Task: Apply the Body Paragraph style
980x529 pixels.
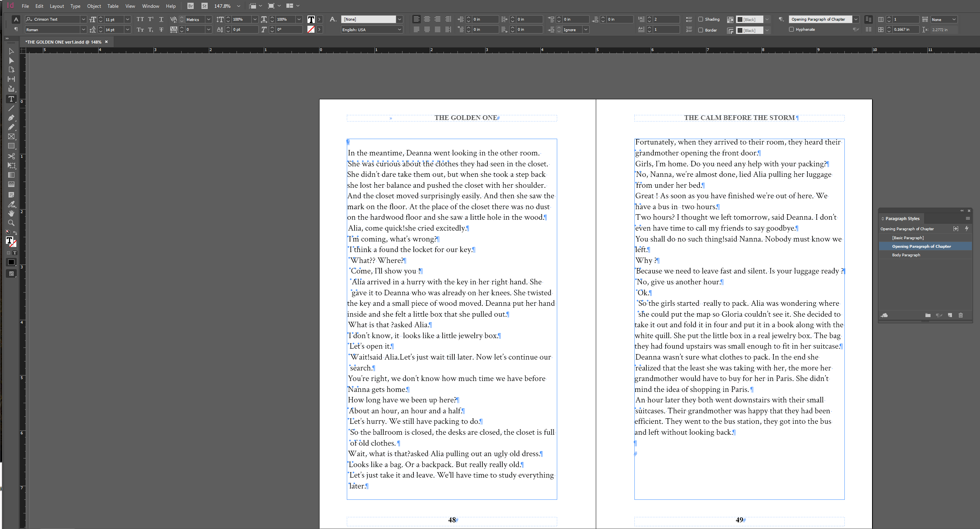Action: (x=906, y=255)
